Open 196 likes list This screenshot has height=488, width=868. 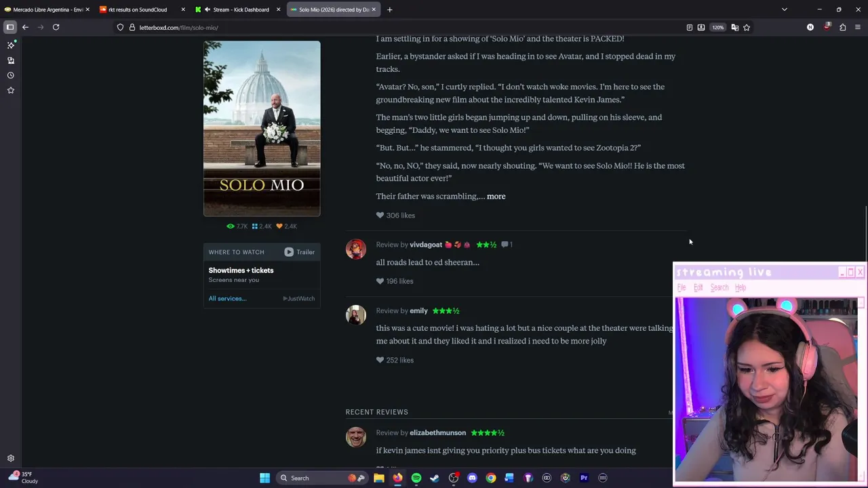(x=399, y=281)
